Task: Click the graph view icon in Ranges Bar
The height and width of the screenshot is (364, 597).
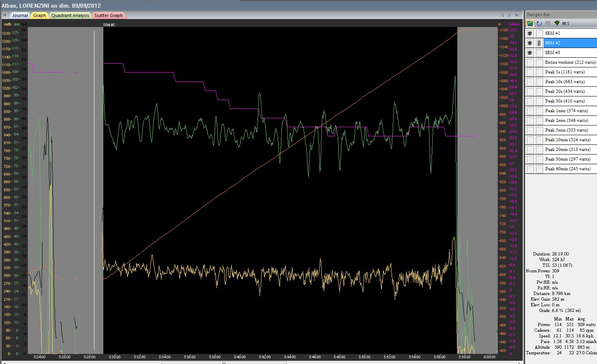Action: click(x=530, y=23)
